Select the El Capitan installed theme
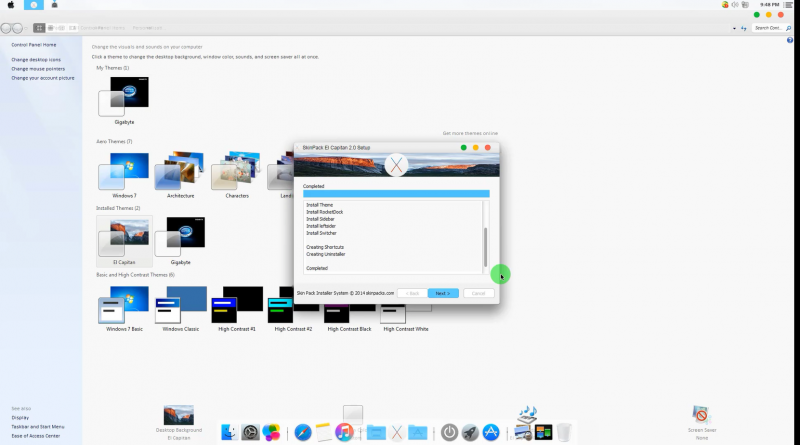 pyautogui.click(x=124, y=241)
